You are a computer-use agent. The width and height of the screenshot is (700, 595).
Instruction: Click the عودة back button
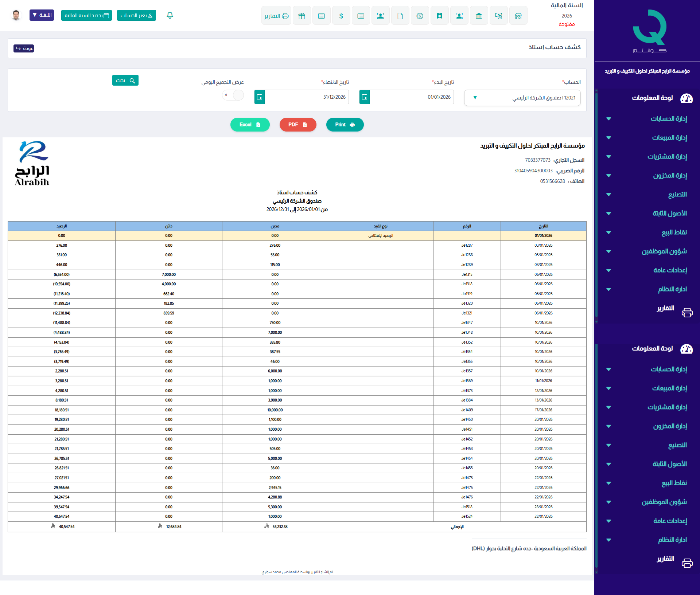(x=24, y=48)
